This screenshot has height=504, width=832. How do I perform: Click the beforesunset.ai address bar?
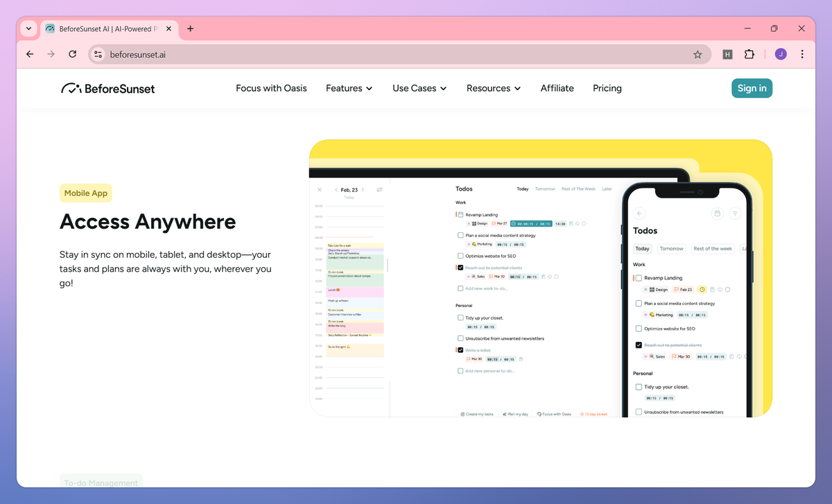399,54
